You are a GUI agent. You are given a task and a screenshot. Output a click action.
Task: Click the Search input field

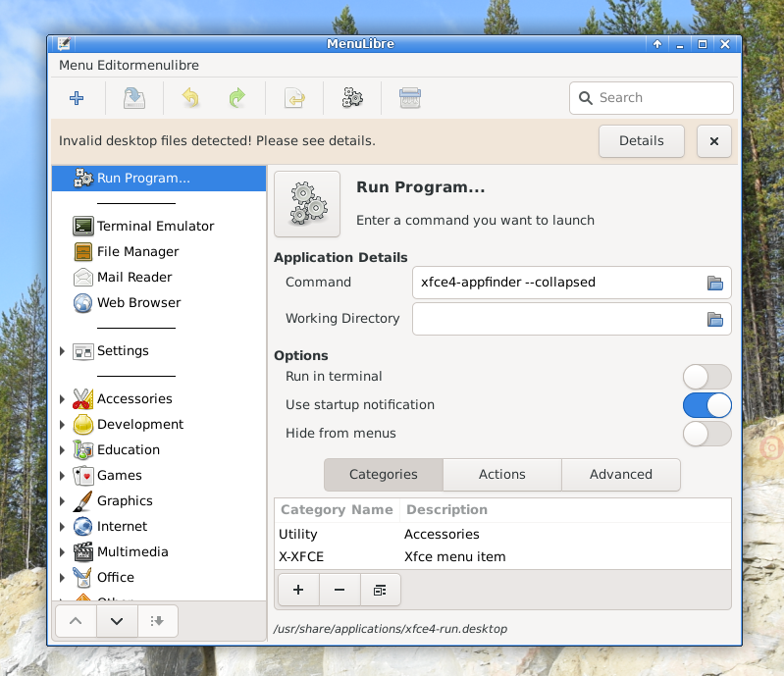[651, 98]
